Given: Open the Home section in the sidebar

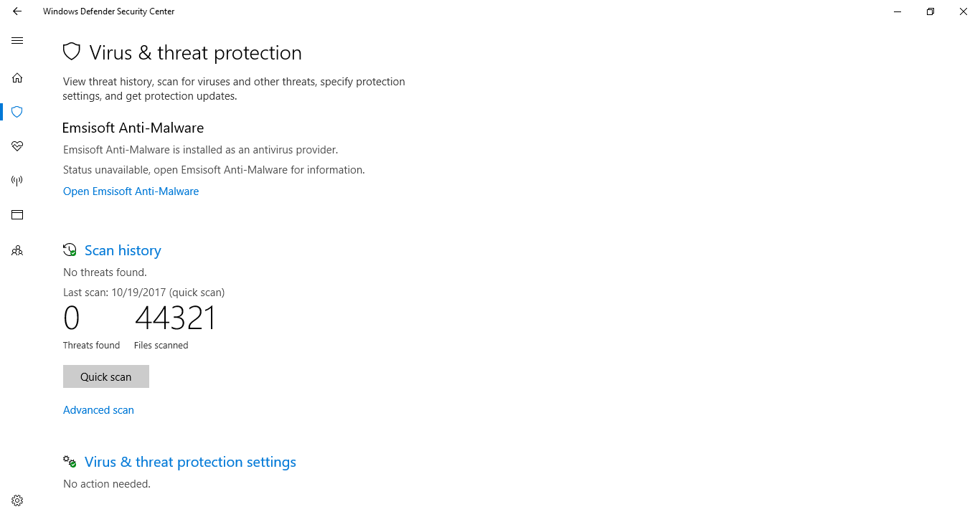Looking at the screenshot, I should pyautogui.click(x=17, y=77).
